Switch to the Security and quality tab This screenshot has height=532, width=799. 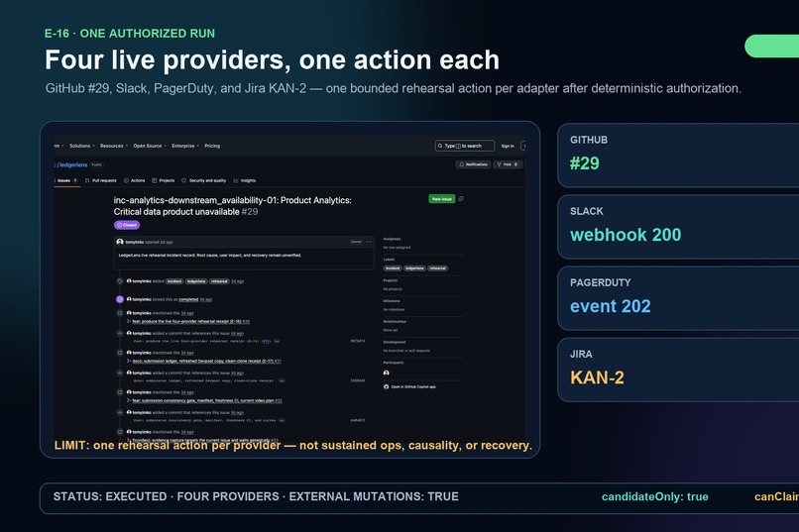[x=204, y=180]
